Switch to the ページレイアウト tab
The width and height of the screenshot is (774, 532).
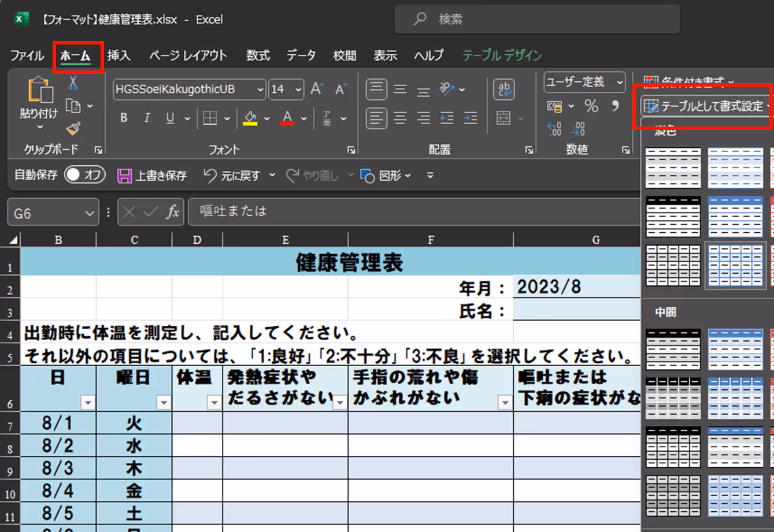[188, 55]
